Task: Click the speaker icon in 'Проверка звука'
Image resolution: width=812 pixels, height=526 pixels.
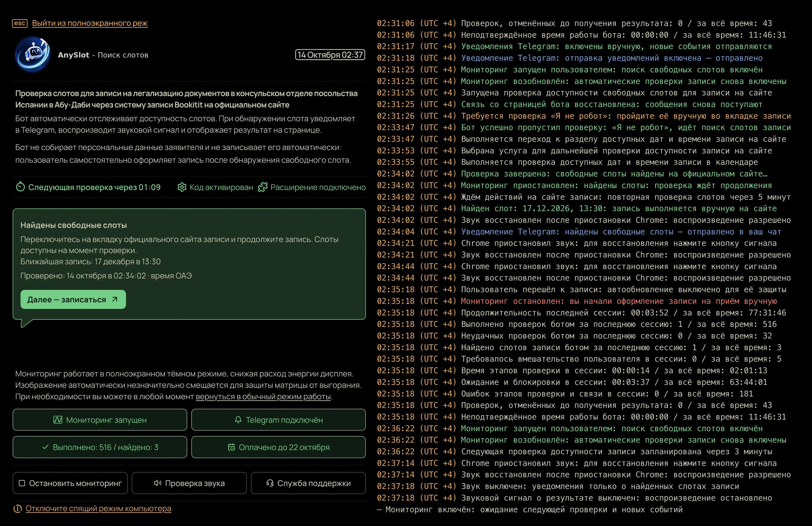Action: [x=157, y=483]
